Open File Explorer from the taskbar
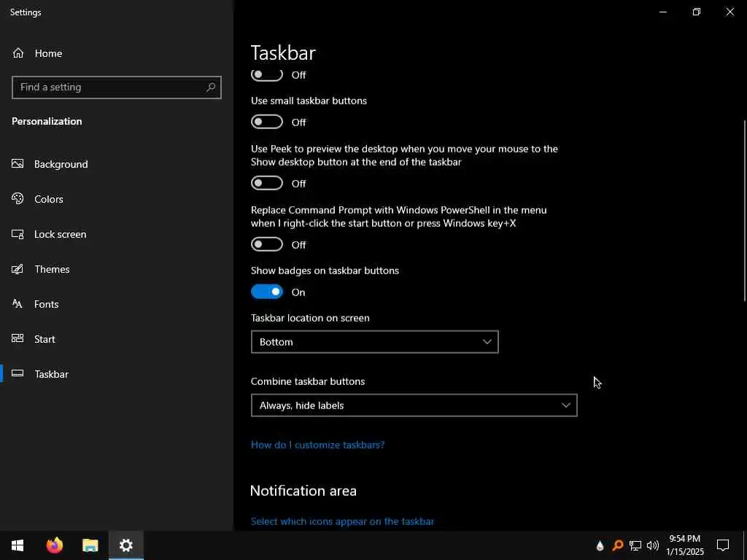The image size is (747, 560). (x=90, y=545)
